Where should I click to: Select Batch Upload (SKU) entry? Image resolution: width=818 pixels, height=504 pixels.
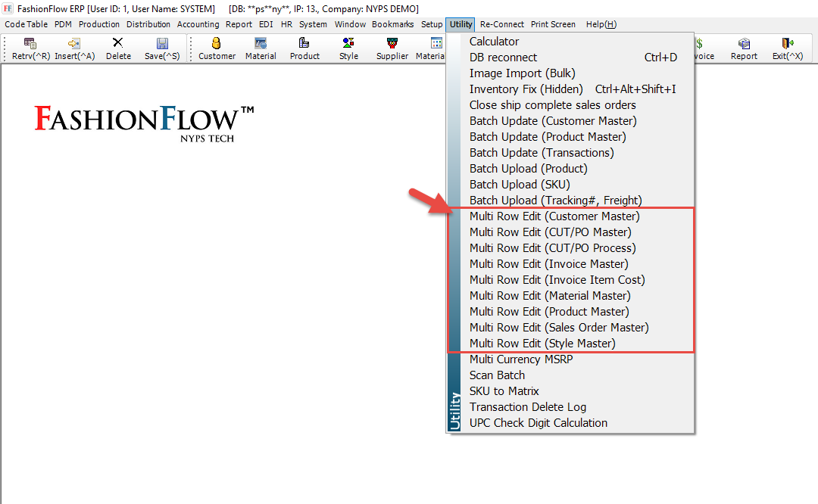[519, 185]
